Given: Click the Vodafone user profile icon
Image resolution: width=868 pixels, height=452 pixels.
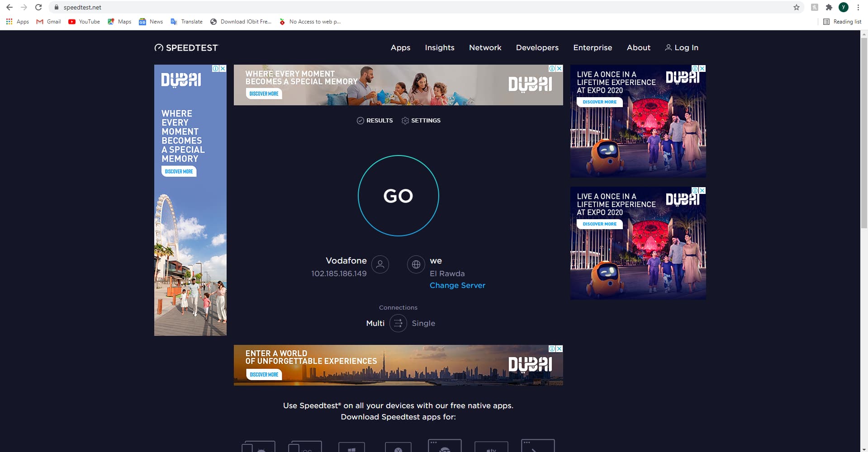Looking at the screenshot, I should (x=380, y=264).
